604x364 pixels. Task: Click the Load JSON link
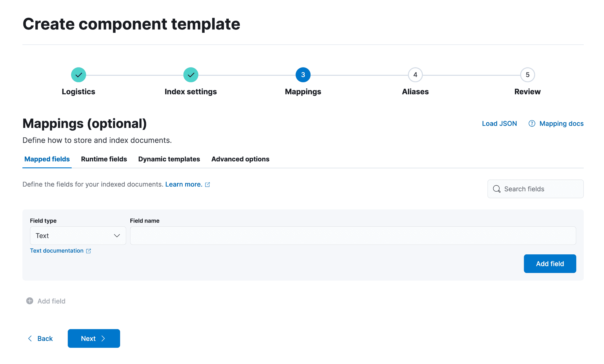(x=499, y=123)
